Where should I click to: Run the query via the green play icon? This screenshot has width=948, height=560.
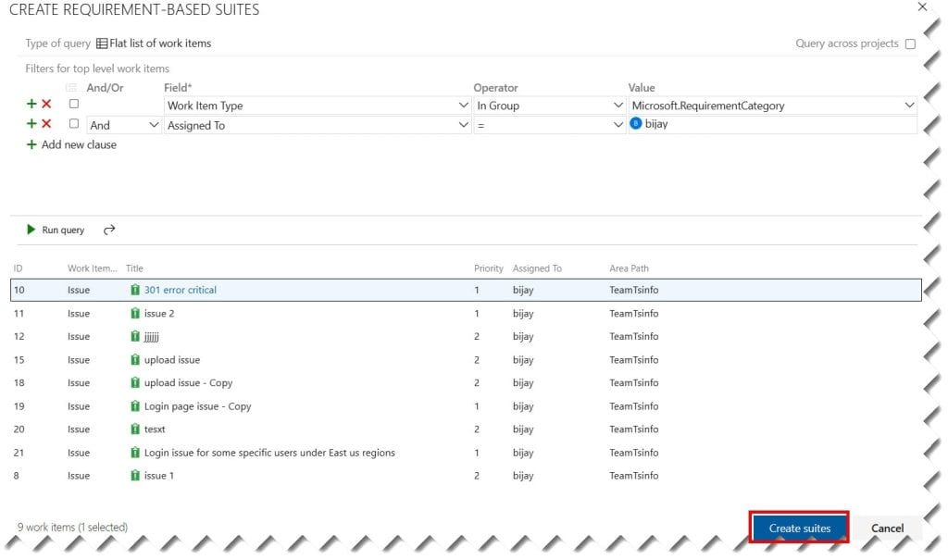tap(31, 229)
